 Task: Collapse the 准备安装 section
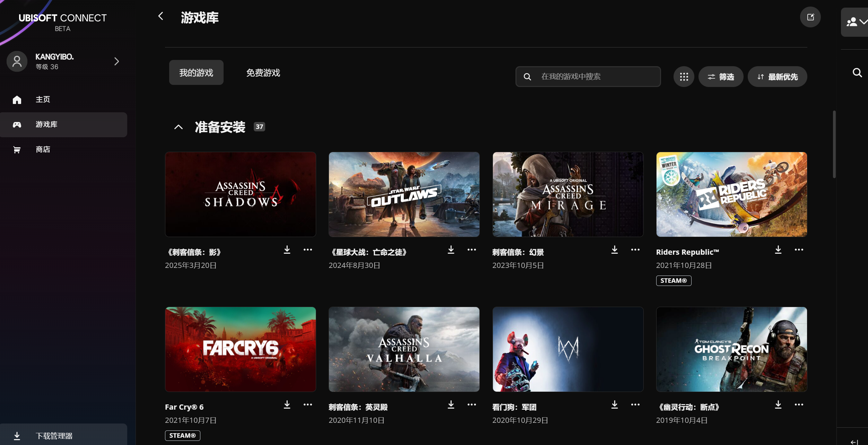178,127
